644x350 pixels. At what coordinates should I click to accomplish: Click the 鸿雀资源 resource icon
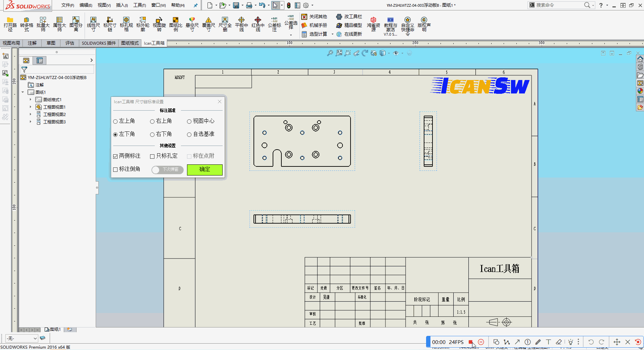(373, 20)
